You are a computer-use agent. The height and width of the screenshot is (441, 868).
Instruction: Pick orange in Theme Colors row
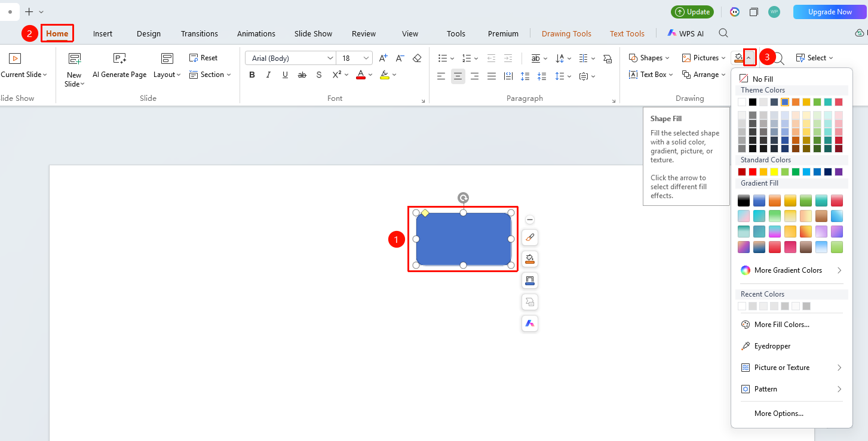(796, 102)
